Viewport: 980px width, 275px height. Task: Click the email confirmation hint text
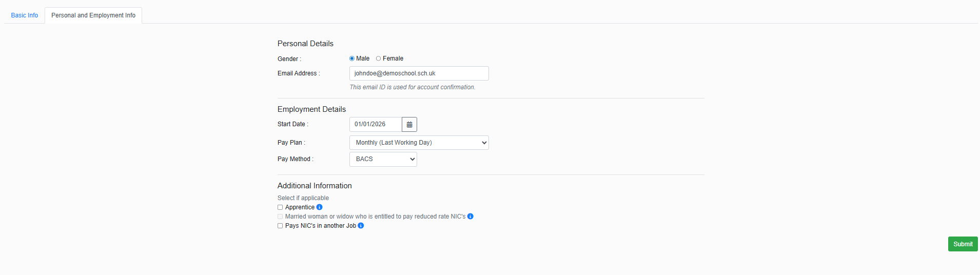pyautogui.click(x=412, y=87)
